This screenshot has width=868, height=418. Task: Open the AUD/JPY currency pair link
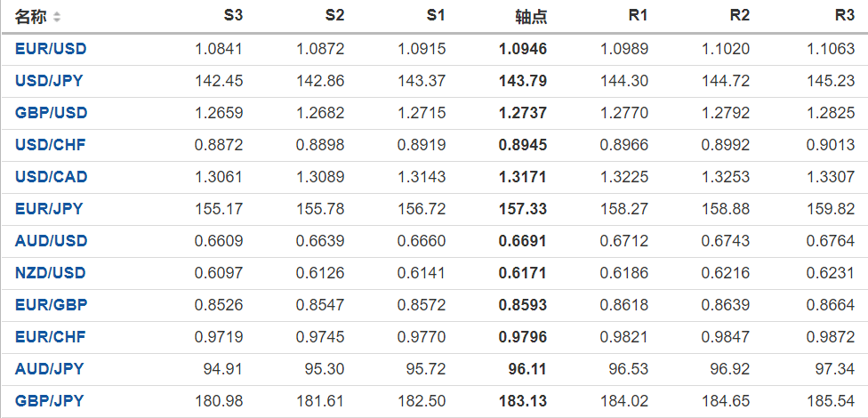49,369
